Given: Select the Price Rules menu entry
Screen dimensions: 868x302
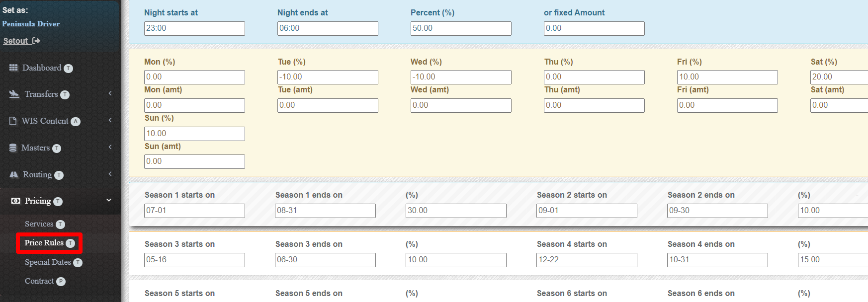Looking at the screenshot, I should point(44,243).
